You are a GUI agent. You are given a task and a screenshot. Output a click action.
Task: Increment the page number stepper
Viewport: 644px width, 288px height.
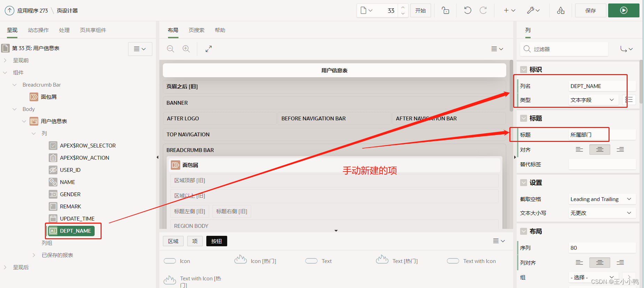pos(403,7)
